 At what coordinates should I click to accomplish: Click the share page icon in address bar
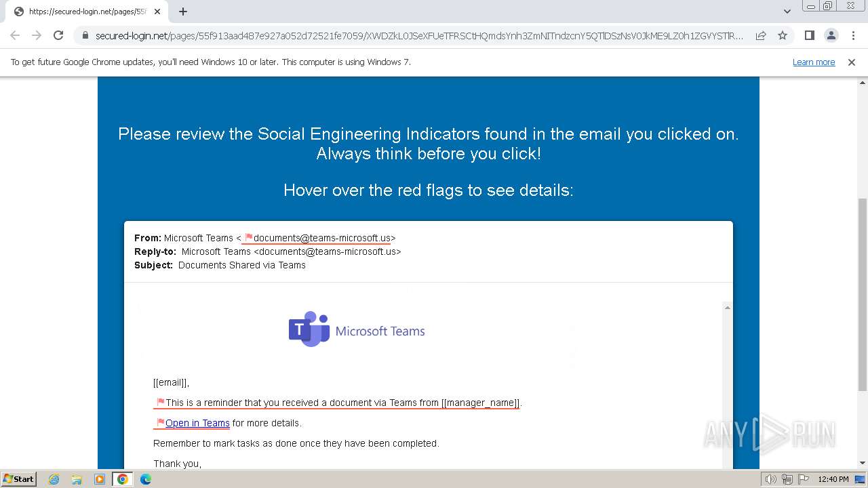pyautogui.click(x=761, y=35)
